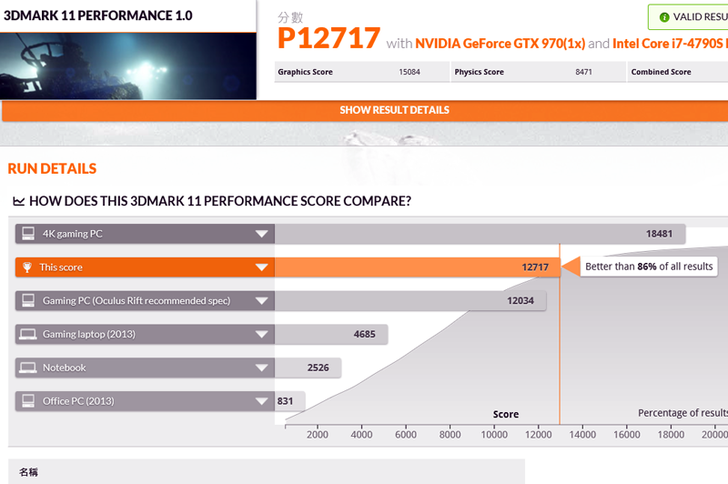Open the Intel Core i7-4790S link
Screen dimensions: 728x484
point(669,43)
